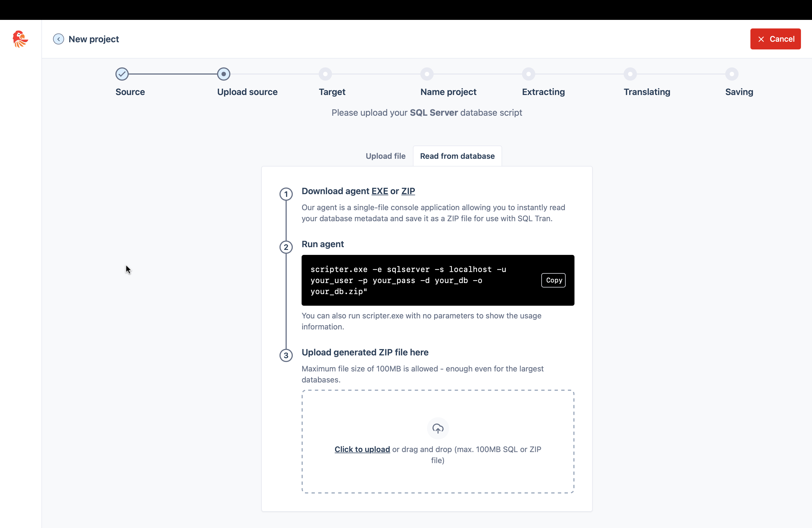The height and width of the screenshot is (528, 812).
Task: Download the agent EXE link
Action: 379,191
